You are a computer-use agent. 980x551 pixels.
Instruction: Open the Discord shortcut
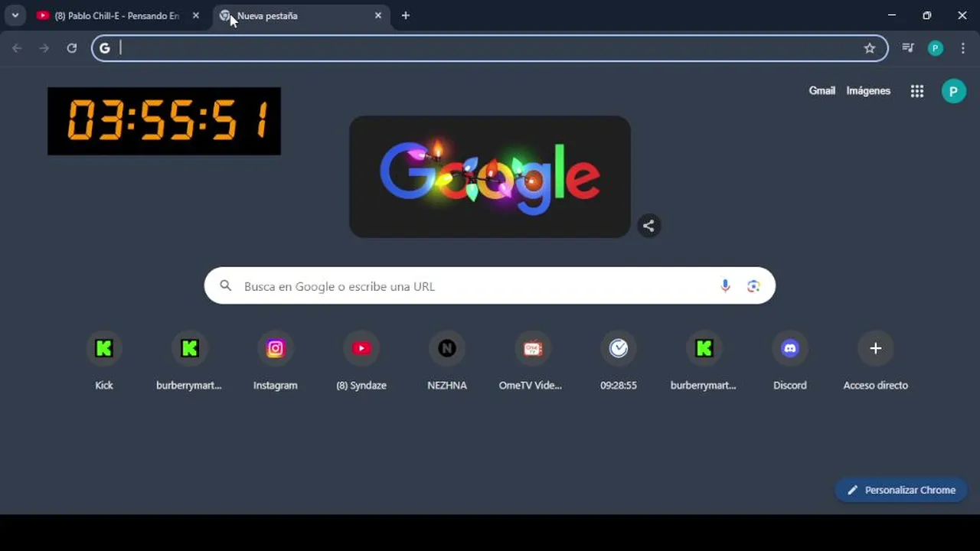pyautogui.click(x=789, y=361)
